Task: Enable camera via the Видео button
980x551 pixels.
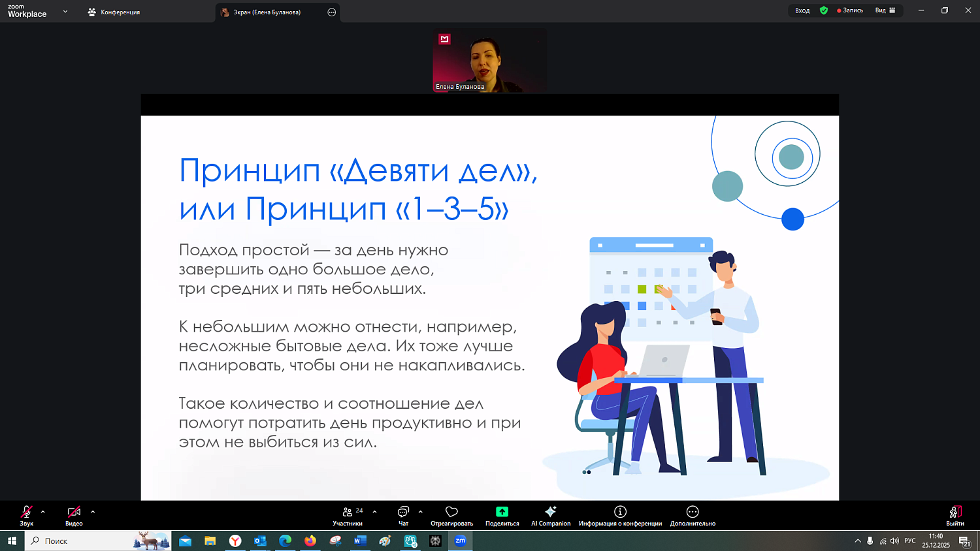Action: tap(74, 516)
